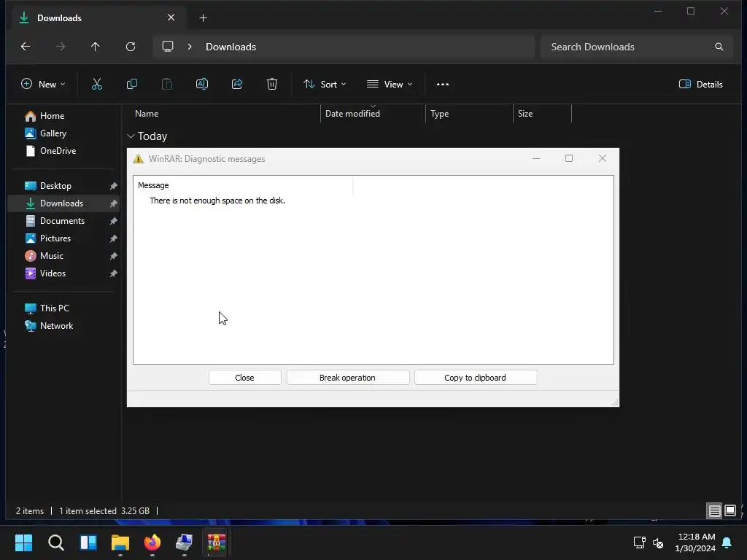Switch to details list view icon in status bar
747x560 pixels.
pos(715,511)
